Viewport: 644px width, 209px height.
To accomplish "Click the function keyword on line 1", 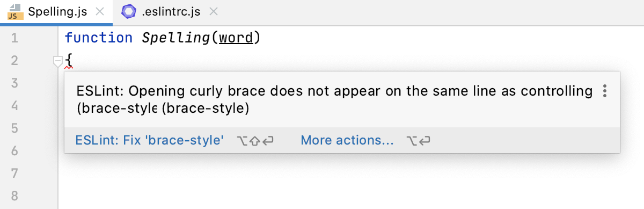I will point(98,38).
